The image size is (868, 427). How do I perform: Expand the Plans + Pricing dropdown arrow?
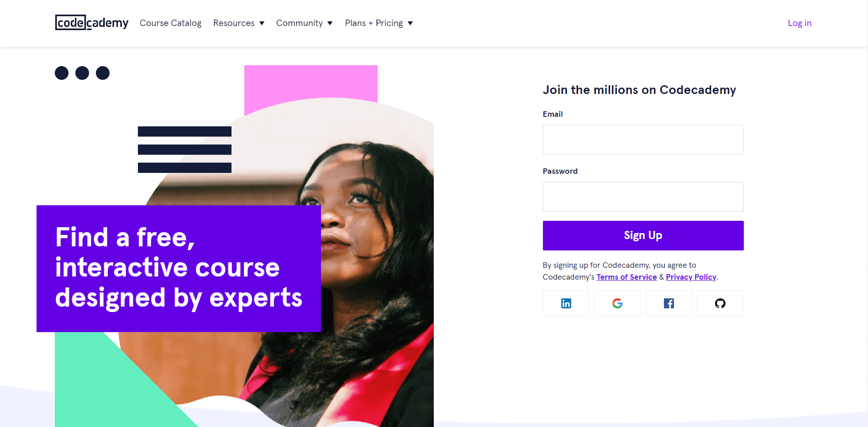pyautogui.click(x=410, y=23)
